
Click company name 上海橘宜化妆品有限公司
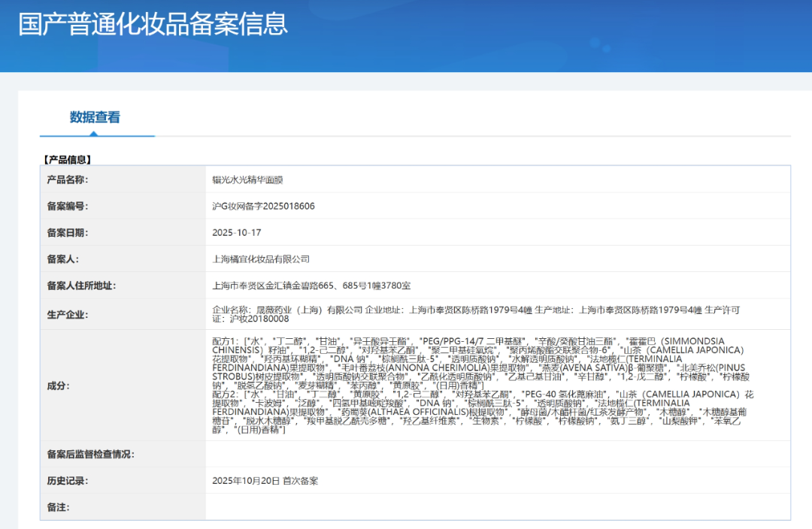(261, 259)
